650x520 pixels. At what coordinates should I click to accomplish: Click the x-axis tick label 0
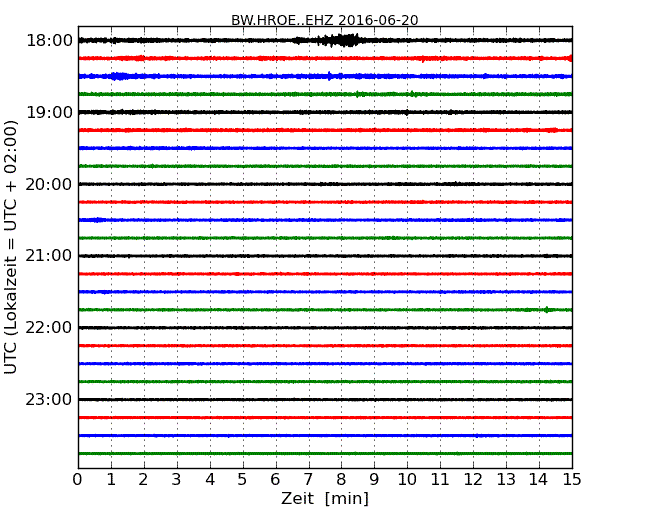tap(78, 480)
